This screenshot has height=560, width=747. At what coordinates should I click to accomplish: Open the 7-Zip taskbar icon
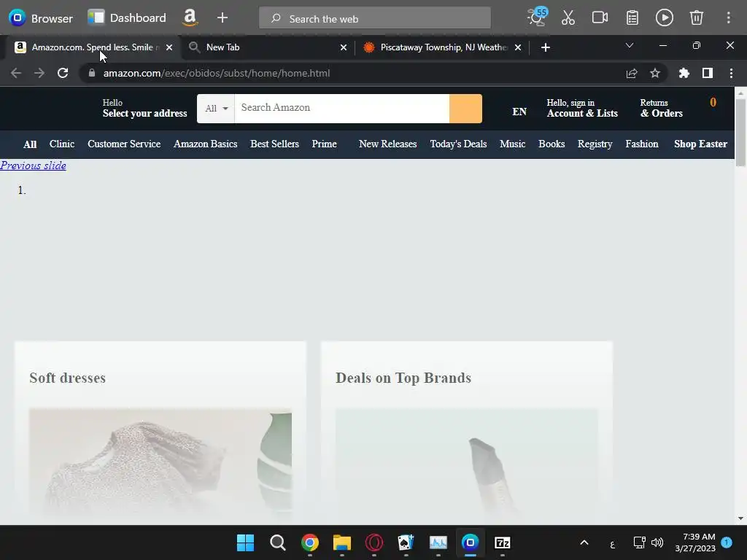502,542
